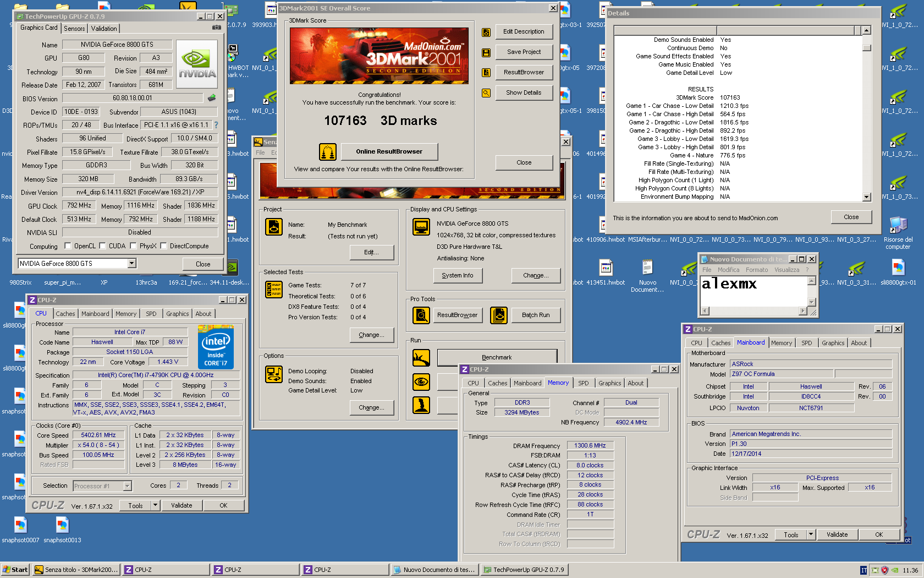Click the Save Project floppy icon
924x578 pixels.
[486, 52]
